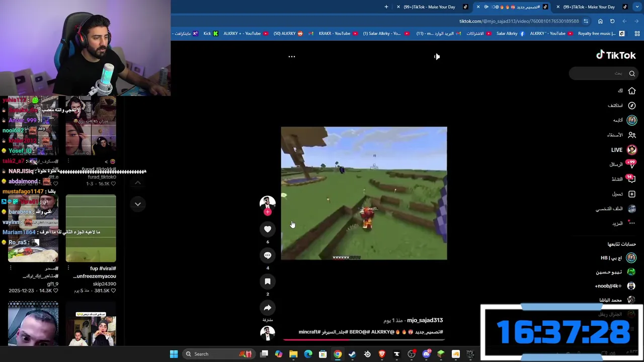Toggle the video volume speaker icon
Screen dimensions: 644x362
pyautogui.click(x=437, y=56)
